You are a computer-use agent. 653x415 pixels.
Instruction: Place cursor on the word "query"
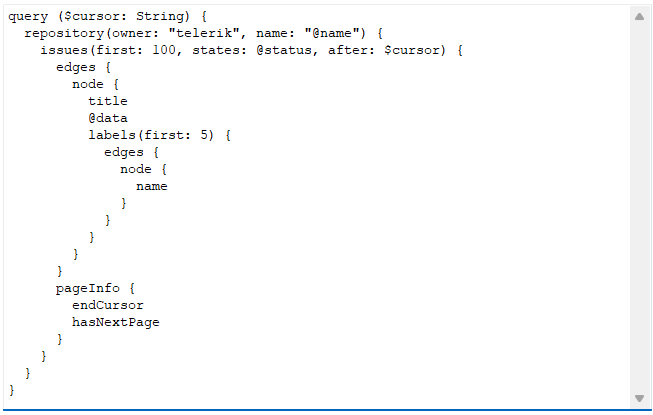[x=28, y=15]
